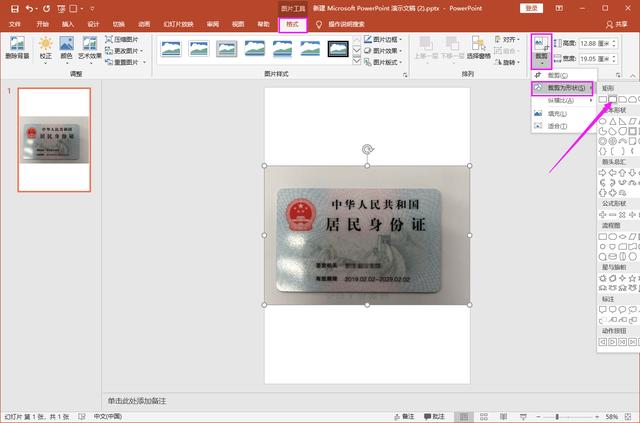Screen dimensions: 640x423
Task: Save the presentation using the floppy disk icon
Action: click(x=15, y=9)
